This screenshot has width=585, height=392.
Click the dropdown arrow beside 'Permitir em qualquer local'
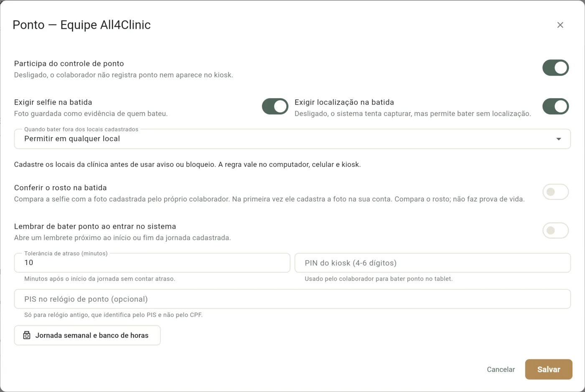(559, 139)
